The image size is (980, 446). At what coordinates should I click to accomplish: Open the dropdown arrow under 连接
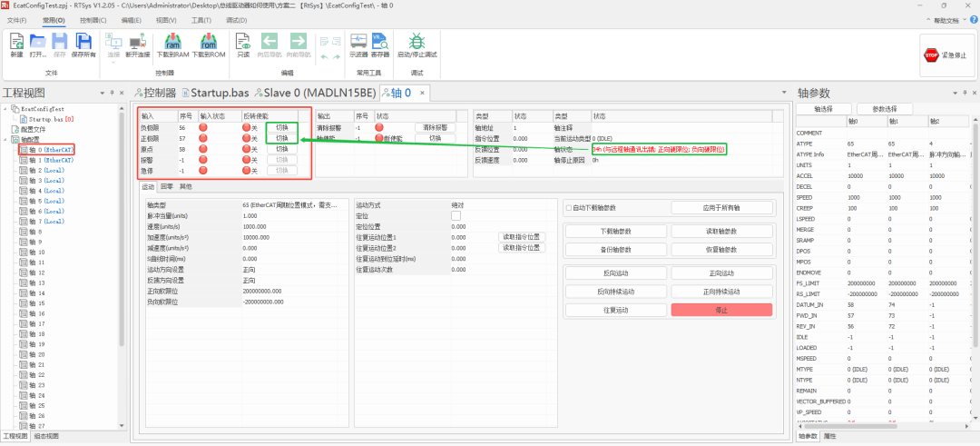113,62
